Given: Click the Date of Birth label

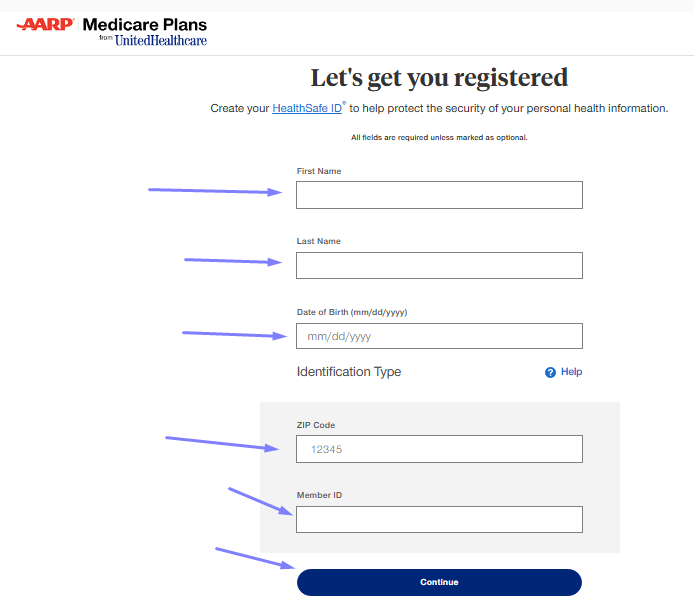Looking at the screenshot, I should pyautogui.click(x=352, y=312).
